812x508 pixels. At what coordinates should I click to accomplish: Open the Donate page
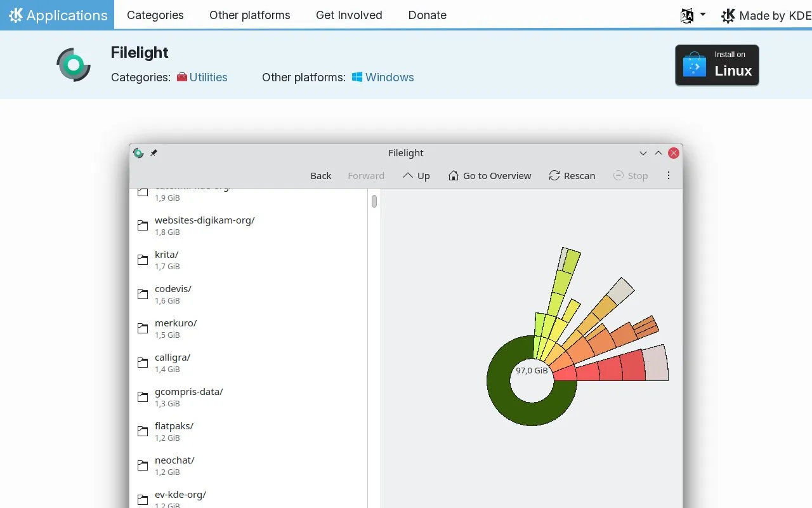point(428,15)
